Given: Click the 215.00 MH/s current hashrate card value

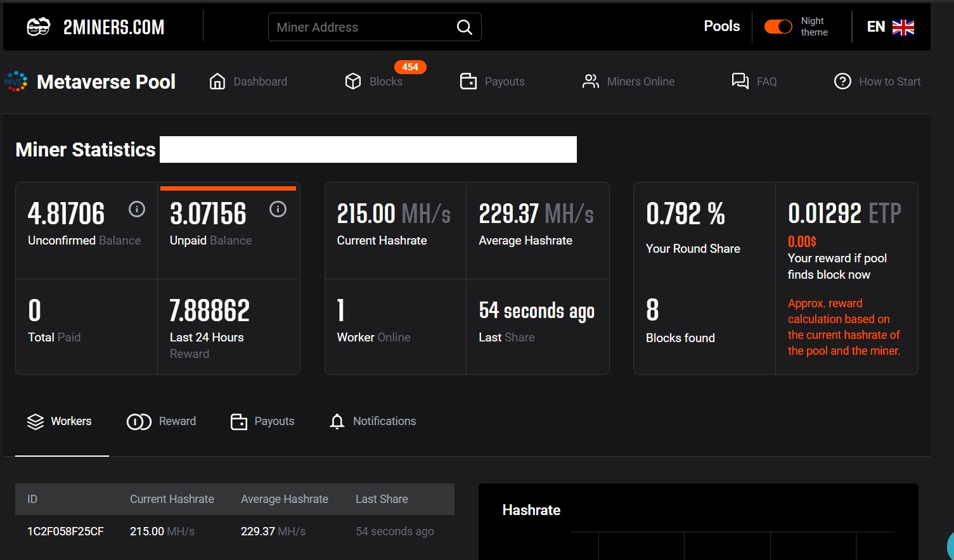Looking at the screenshot, I should [x=394, y=214].
